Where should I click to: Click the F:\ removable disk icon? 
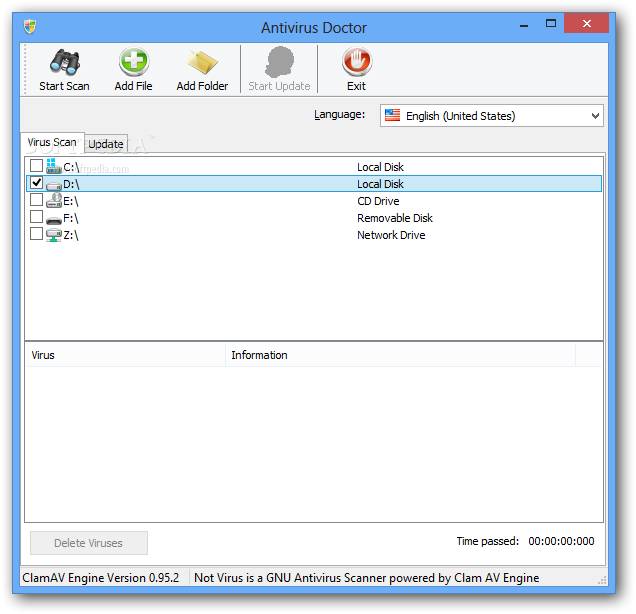pyautogui.click(x=54, y=220)
